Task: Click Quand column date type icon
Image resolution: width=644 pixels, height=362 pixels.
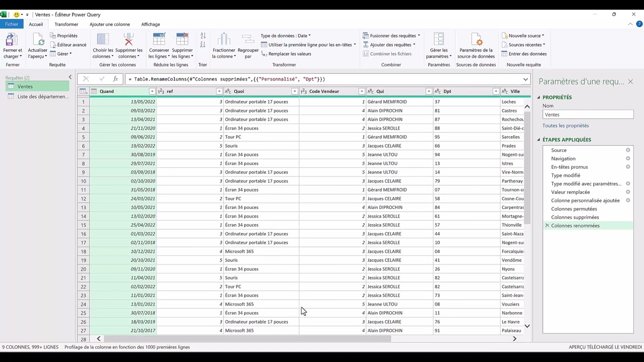Action: (94, 92)
